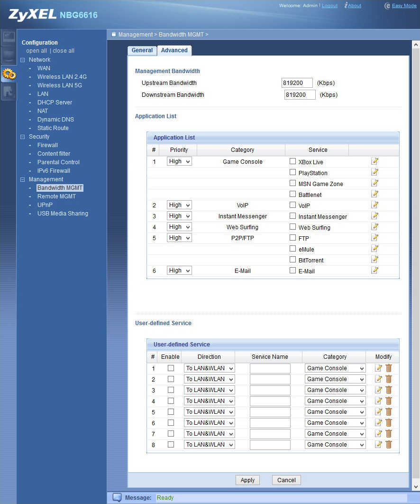Image resolution: width=420 pixels, height=504 pixels.
Task: Delete user-defined service row 7
Action: tap(389, 434)
